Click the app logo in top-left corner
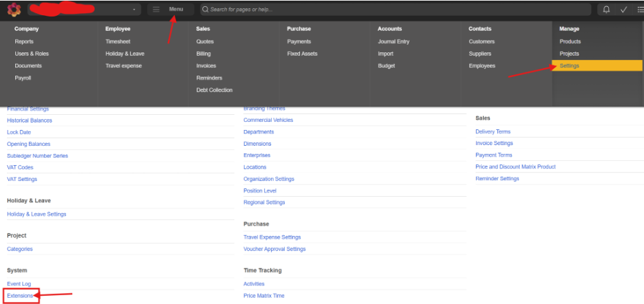Image resolution: width=644 pixels, height=304 pixels. tap(13, 10)
